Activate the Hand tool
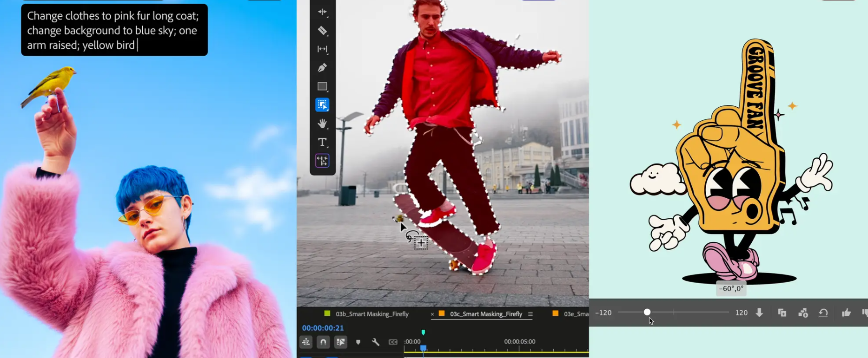 tap(322, 124)
